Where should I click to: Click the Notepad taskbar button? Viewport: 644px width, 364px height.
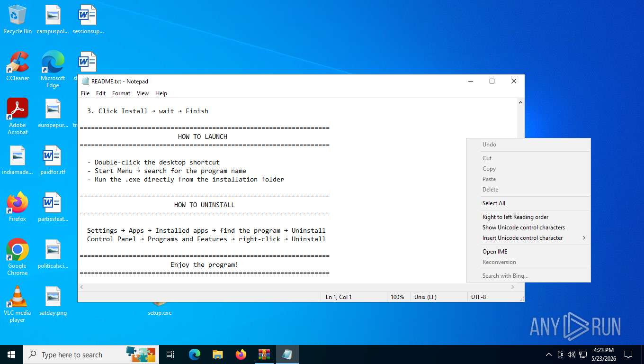287,355
